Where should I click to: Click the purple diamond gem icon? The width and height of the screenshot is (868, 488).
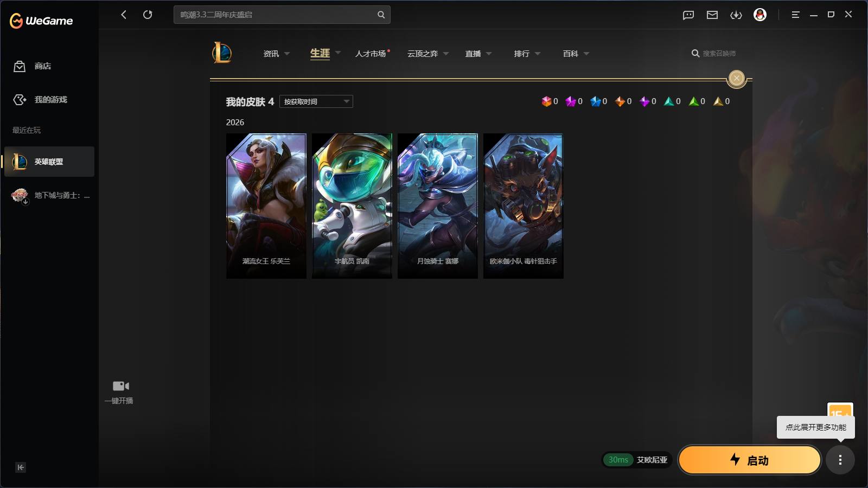[x=644, y=101]
